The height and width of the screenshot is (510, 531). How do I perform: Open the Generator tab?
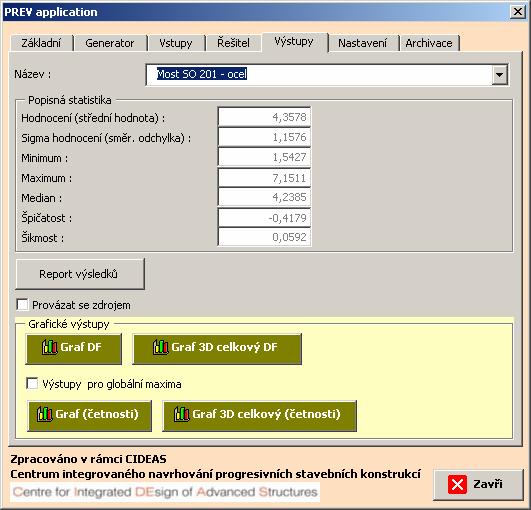pyautogui.click(x=110, y=43)
